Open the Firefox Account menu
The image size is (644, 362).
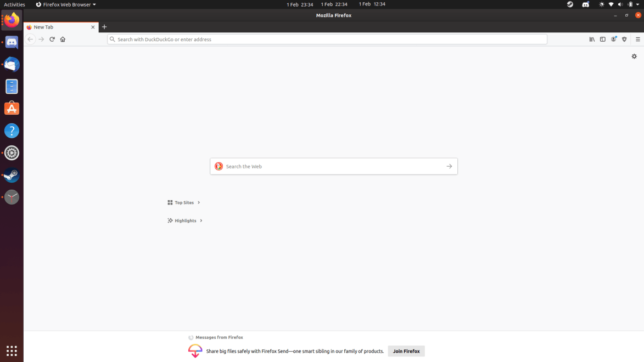pyautogui.click(x=613, y=39)
